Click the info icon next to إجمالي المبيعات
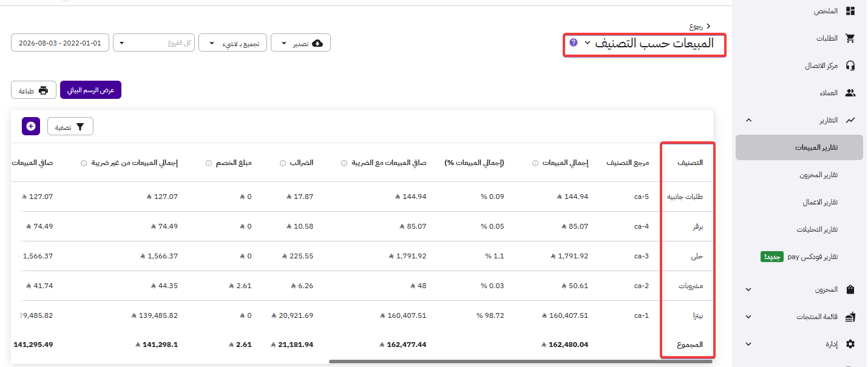The height and width of the screenshot is (367, 868). (535, 163)
